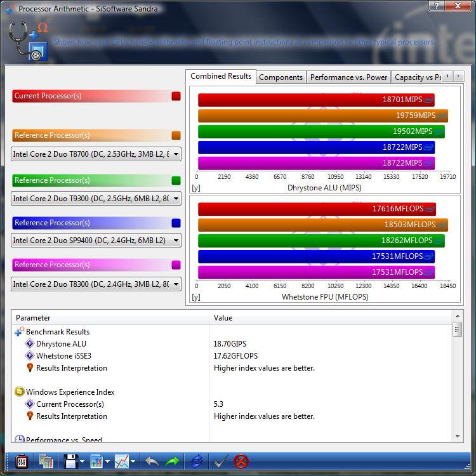
Task: Click the grey back arrow icon
Action: pos(152,462)
